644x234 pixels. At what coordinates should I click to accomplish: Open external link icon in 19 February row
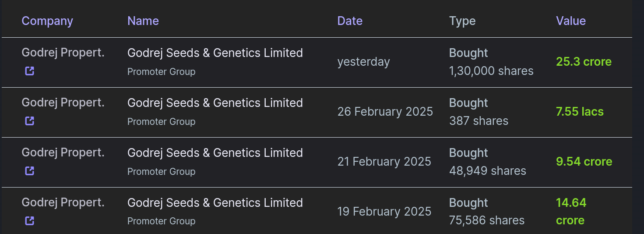click(x=29, y=220)
